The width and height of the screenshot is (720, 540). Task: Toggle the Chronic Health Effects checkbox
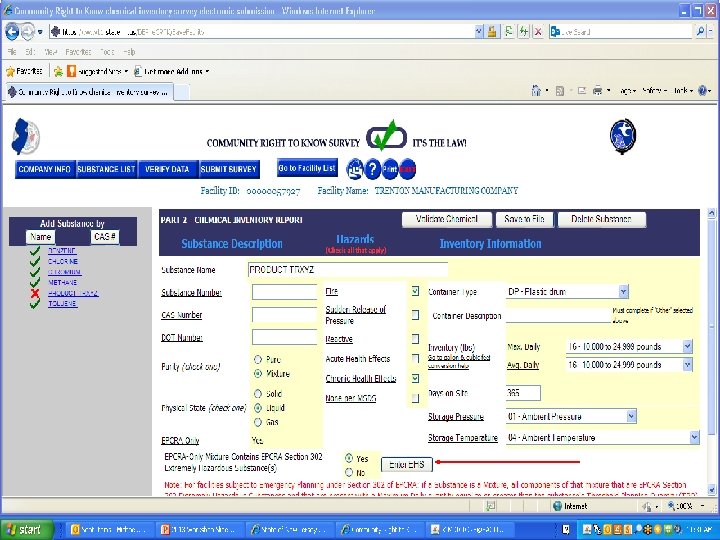415,378
